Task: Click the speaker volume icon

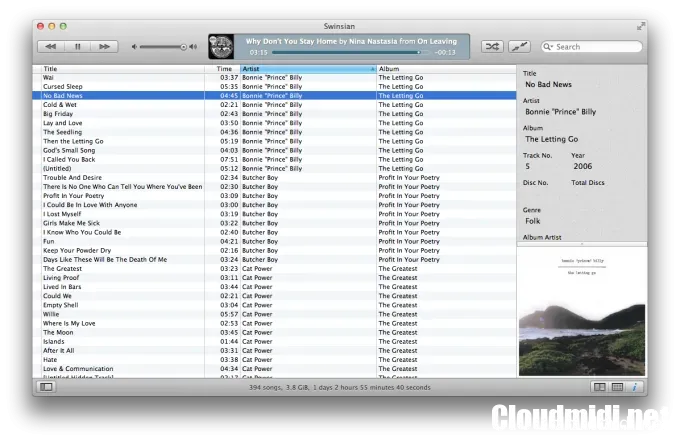Action: 135,47
